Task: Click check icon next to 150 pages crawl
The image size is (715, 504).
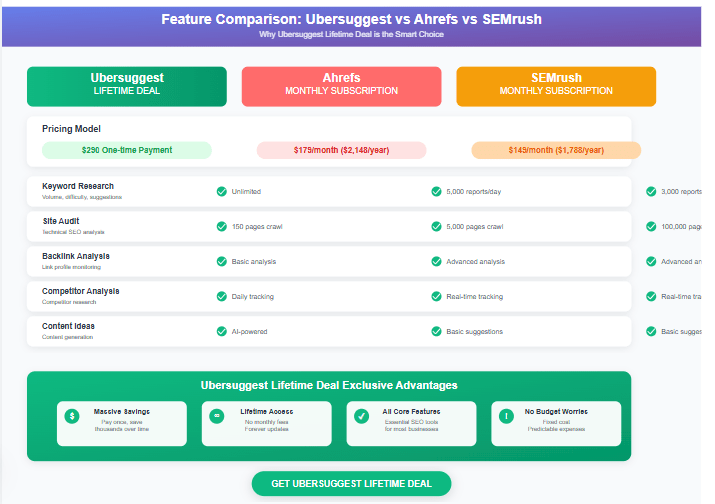Action: coord(221,227)
